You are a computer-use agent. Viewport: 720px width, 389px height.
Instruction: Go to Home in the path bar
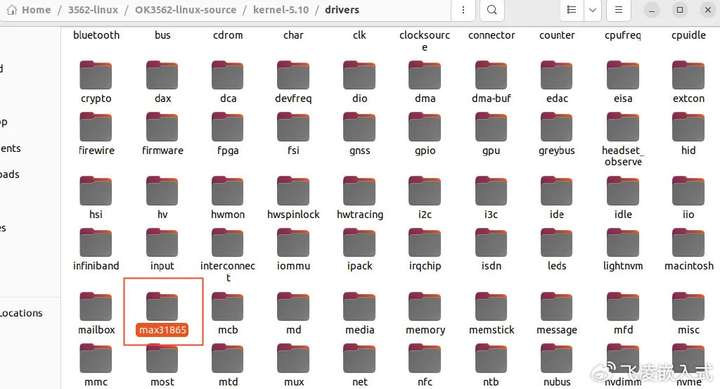click(x=29, y=10)
